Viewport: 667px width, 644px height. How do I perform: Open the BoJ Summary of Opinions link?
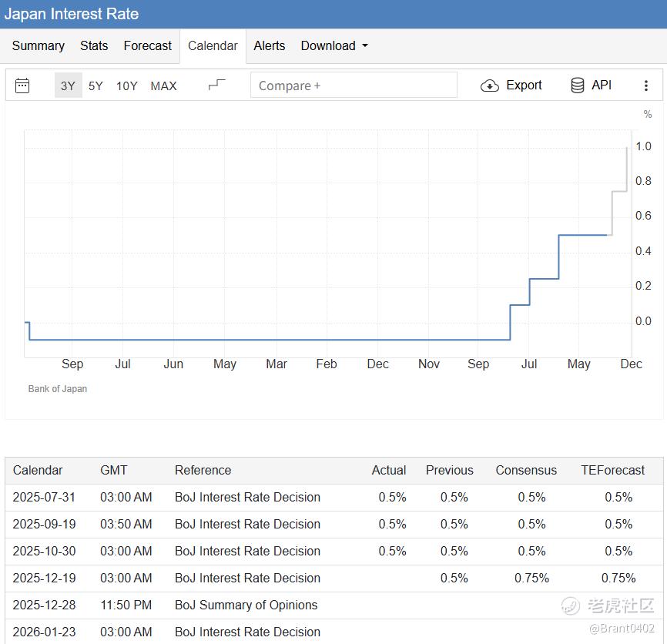click(x=246, y=605)
